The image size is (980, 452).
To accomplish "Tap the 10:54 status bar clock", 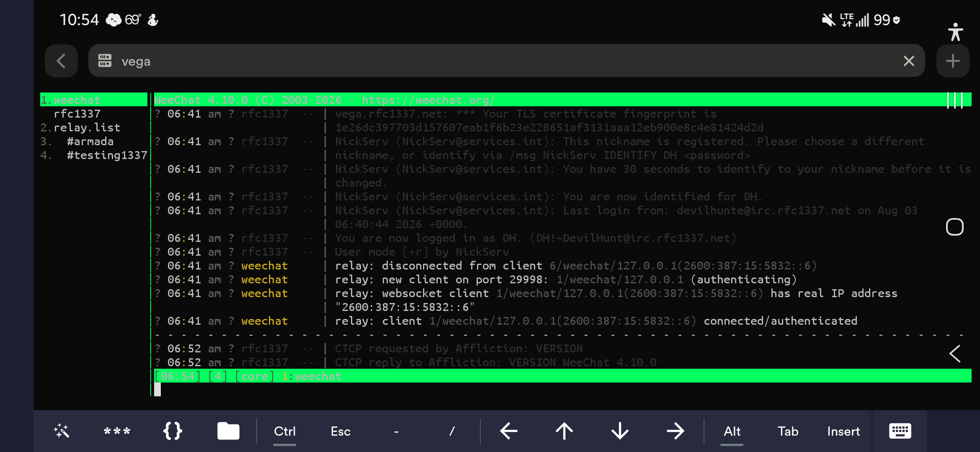I will tap(79, 20).
